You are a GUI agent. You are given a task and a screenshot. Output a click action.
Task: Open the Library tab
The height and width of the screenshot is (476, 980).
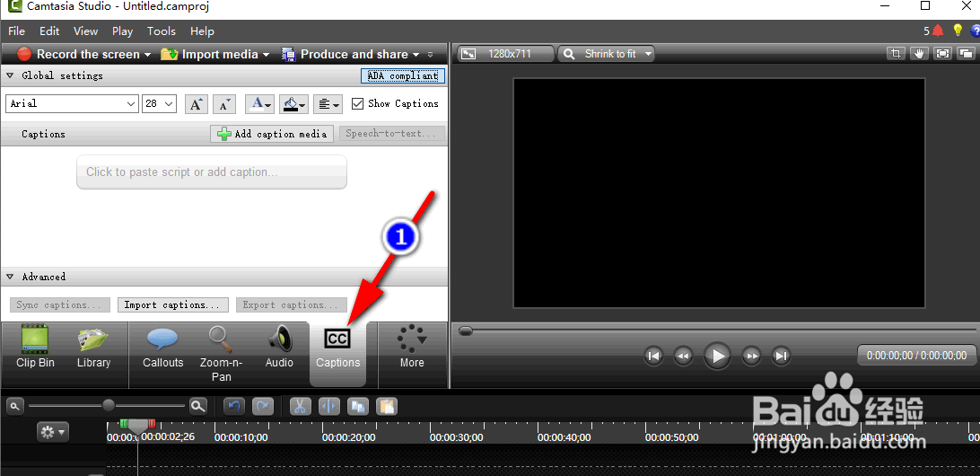93,346
